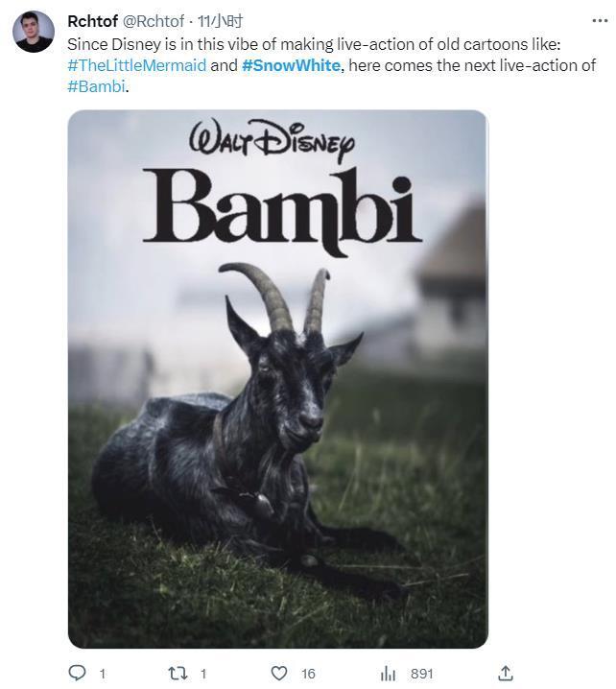Open the #SnowWhite hashtag link
The width and height of the screenshot is (616, 689).
[291, 65]
